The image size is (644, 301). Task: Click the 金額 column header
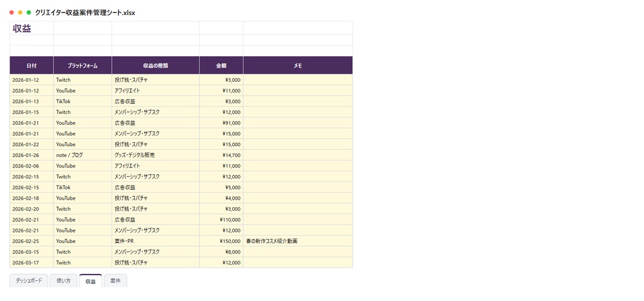tap(221, 65)
